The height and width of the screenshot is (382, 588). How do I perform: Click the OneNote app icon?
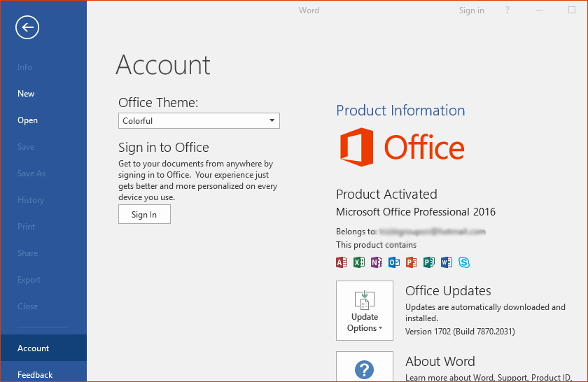pos(377,262)
